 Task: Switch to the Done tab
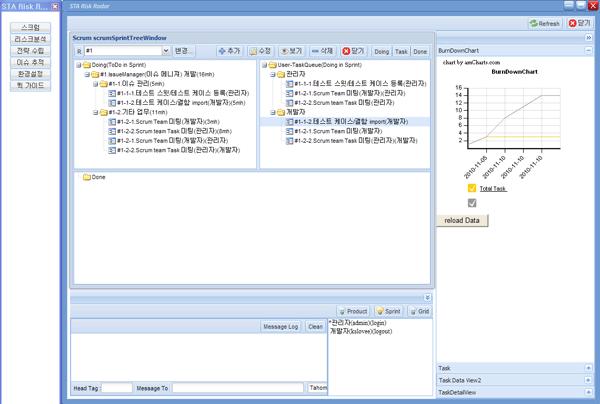pyautogui.click(x=420, y=51)
